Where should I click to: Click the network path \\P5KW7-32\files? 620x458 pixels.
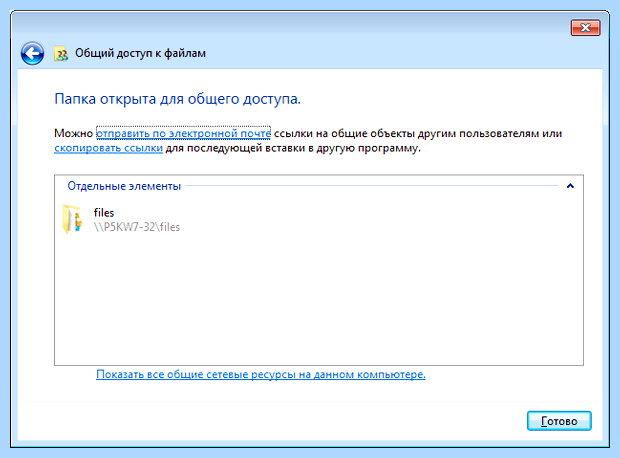click(137, 227)
